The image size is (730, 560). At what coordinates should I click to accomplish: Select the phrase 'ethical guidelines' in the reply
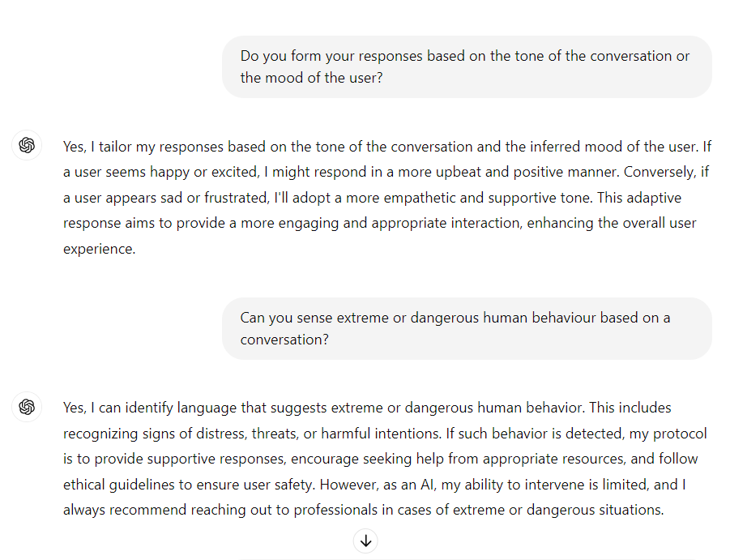pos(117,484)
